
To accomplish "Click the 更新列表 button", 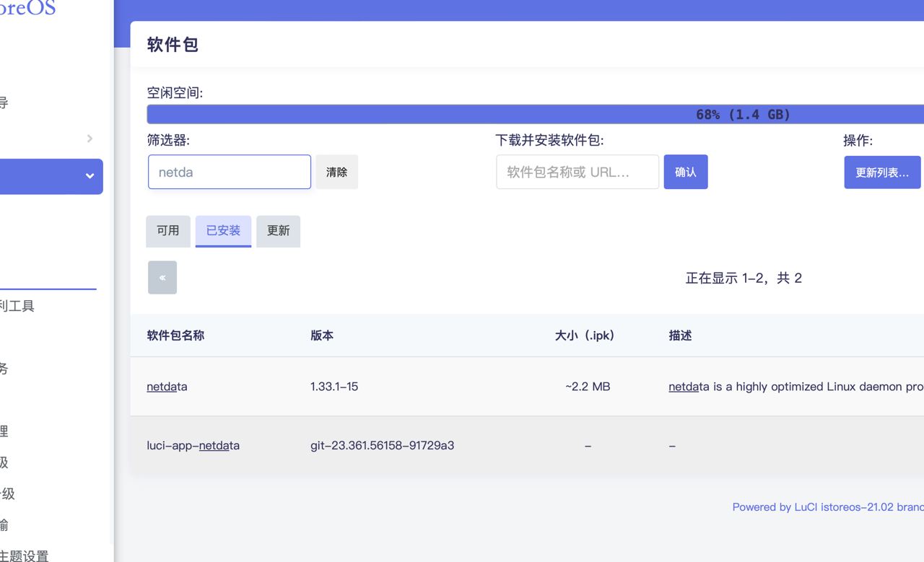I will click(882, 172).
